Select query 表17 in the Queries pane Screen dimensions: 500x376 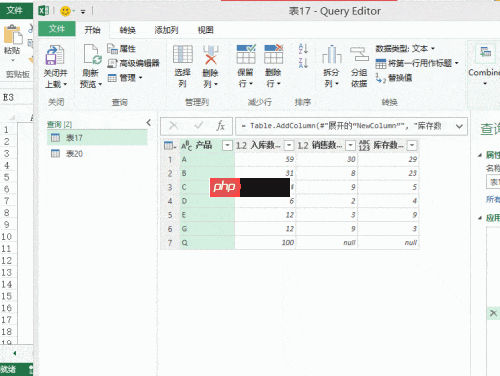point(97,138)
